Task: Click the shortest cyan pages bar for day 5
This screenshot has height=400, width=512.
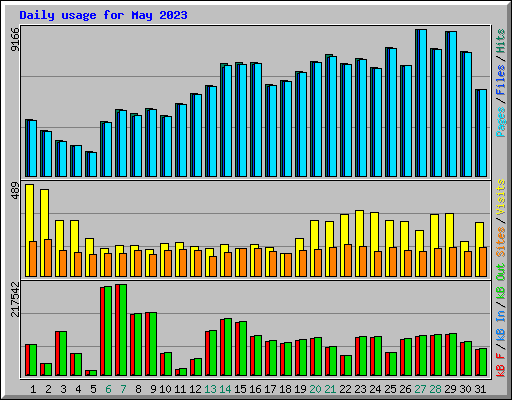Action: click(93, 164)
